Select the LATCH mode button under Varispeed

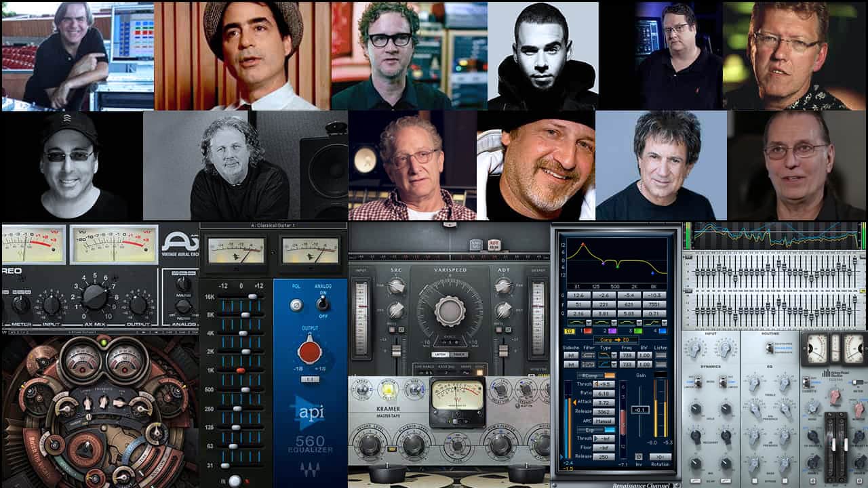[x=440, y=354]
